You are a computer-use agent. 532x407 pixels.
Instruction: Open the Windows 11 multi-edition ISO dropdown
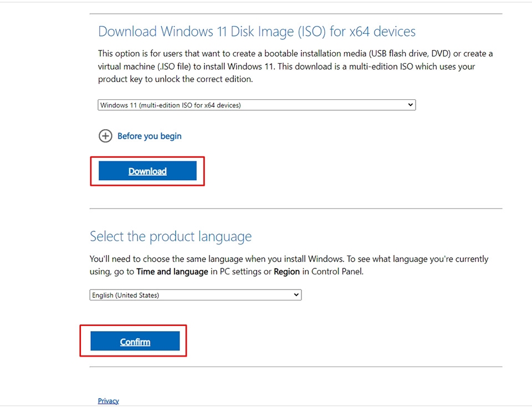click(257, 105)
